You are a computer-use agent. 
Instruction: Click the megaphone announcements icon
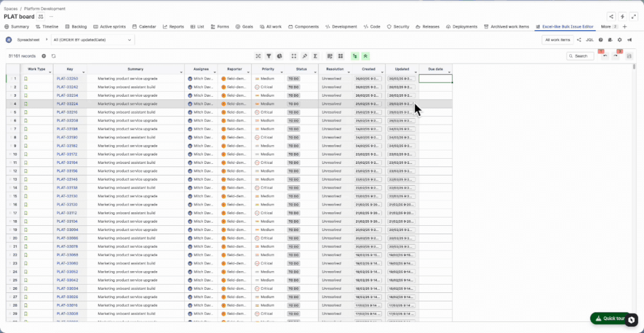pos(629,40)
